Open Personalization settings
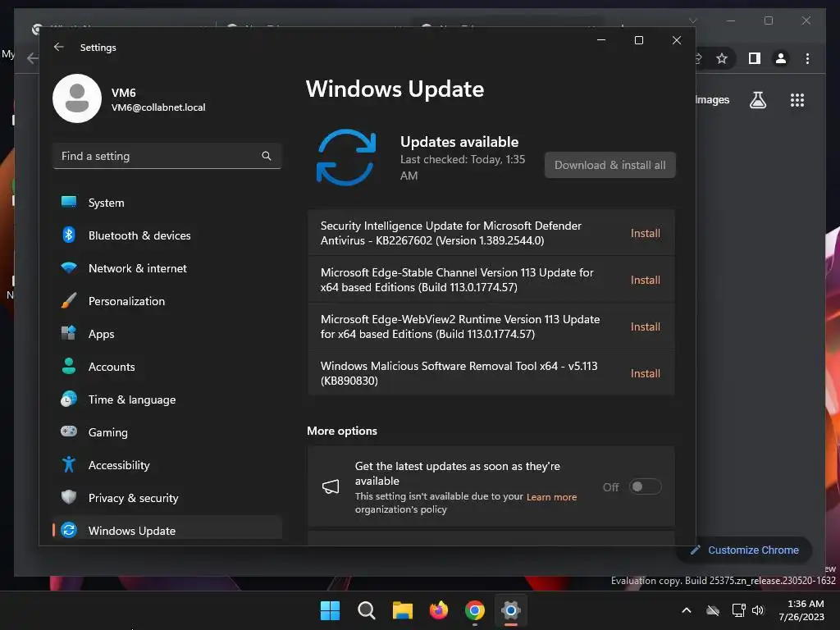This screenshot has height=630, width=840. coord(167,301)
